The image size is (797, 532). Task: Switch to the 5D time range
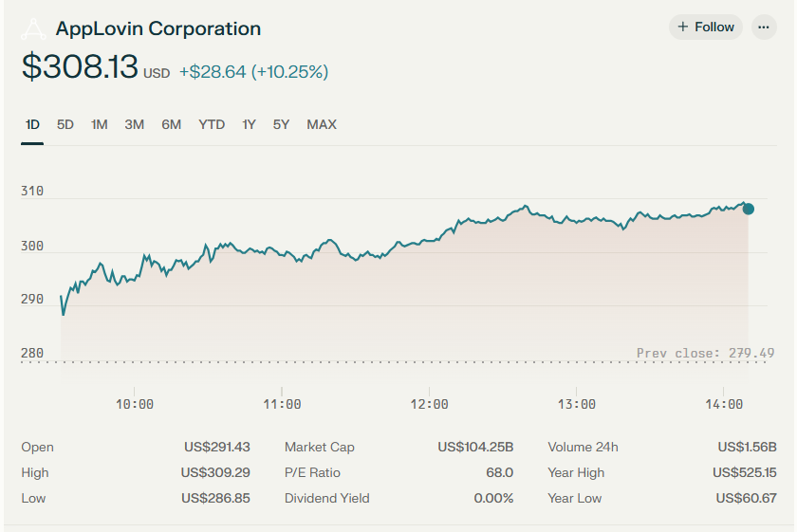tap(65, 124)
